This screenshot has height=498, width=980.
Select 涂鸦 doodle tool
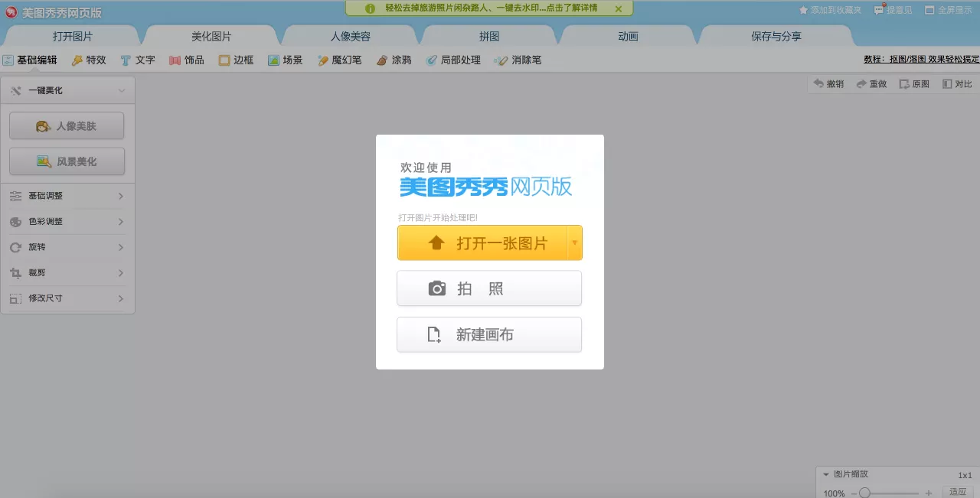click(394, 60)
